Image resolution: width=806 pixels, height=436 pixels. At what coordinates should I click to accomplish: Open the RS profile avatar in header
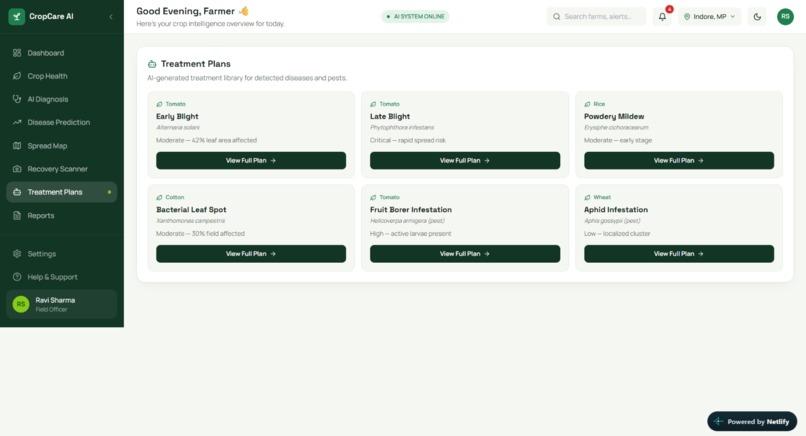point(785,16)
